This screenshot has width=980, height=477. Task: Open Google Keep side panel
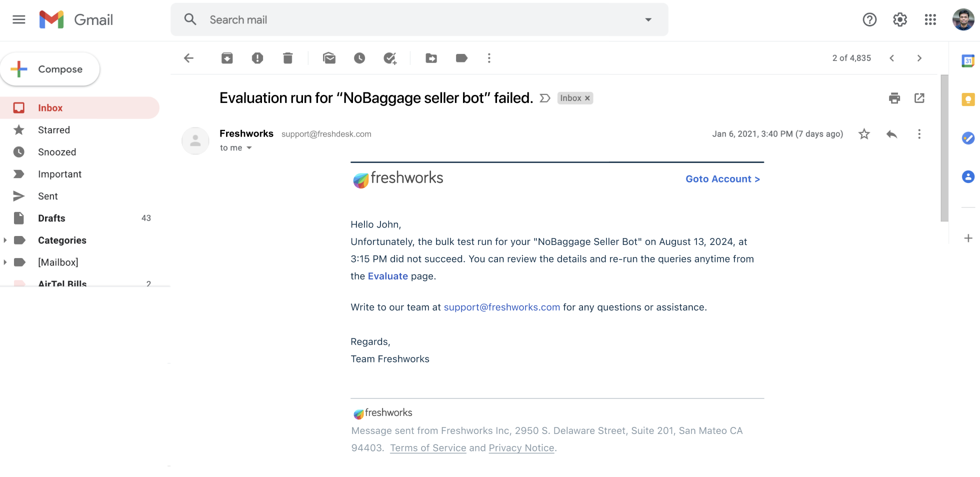968,99
